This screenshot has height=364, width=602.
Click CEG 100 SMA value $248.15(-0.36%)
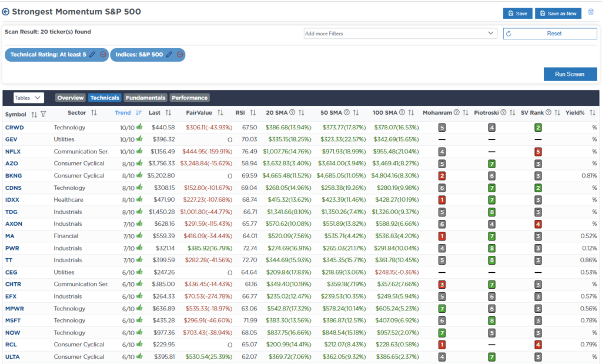397,272
